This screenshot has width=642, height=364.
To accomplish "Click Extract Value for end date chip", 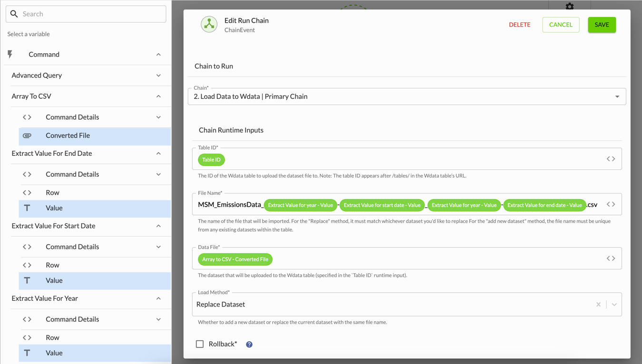I will point(545,205).
